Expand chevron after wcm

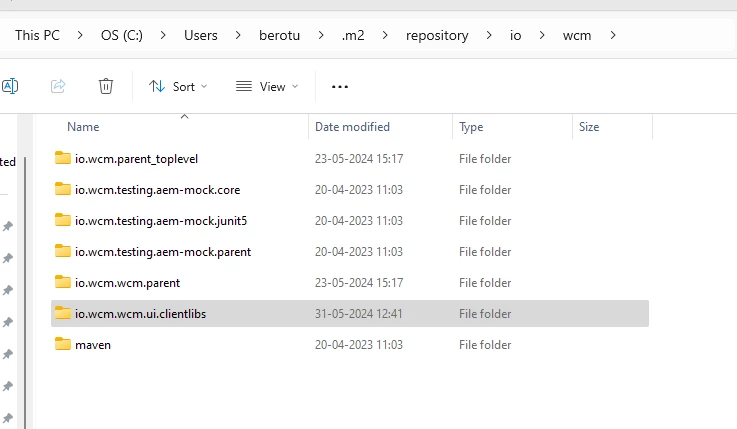(x=613, y=35)
